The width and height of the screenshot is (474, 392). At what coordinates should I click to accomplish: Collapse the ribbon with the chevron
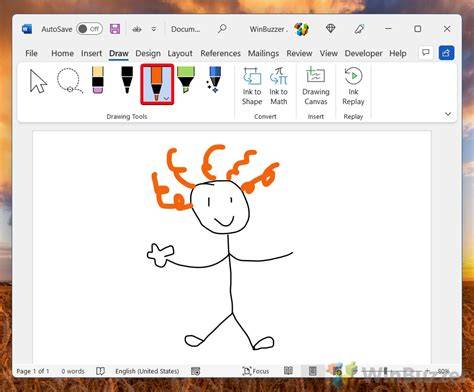448,114
